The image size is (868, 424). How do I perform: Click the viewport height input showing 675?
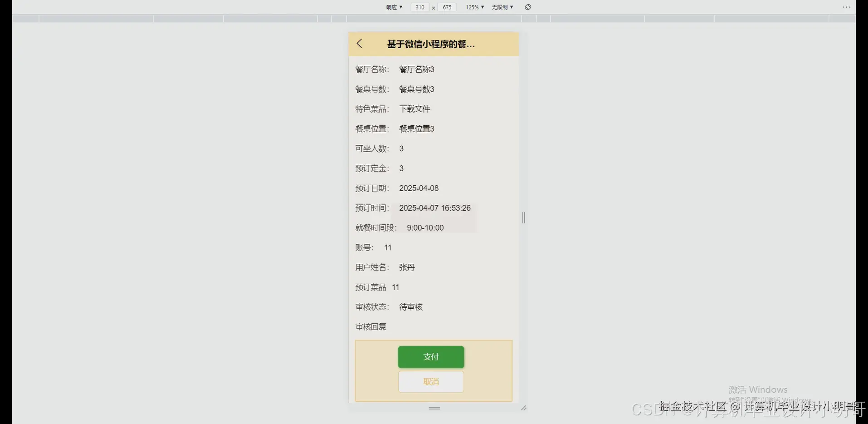[447, 7]
